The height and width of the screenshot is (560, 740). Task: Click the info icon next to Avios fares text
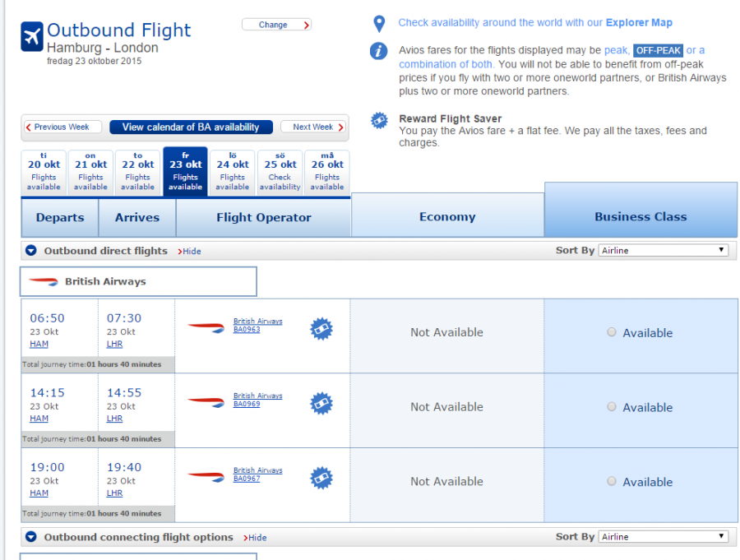click(x=379, y=52)
